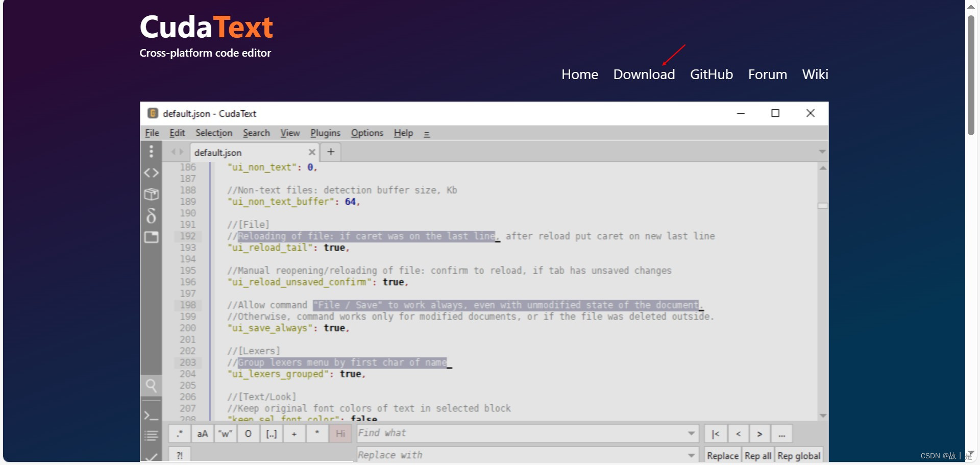This screenshot has width=980, height=465.
Task: Open the Code tree sidebar panel
Action: tap(151, 173)
